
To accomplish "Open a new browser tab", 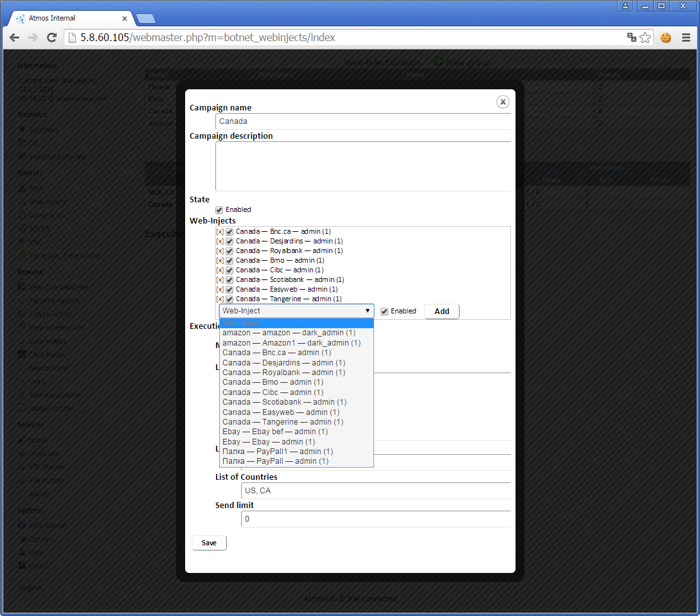I will tap(145, 18).
